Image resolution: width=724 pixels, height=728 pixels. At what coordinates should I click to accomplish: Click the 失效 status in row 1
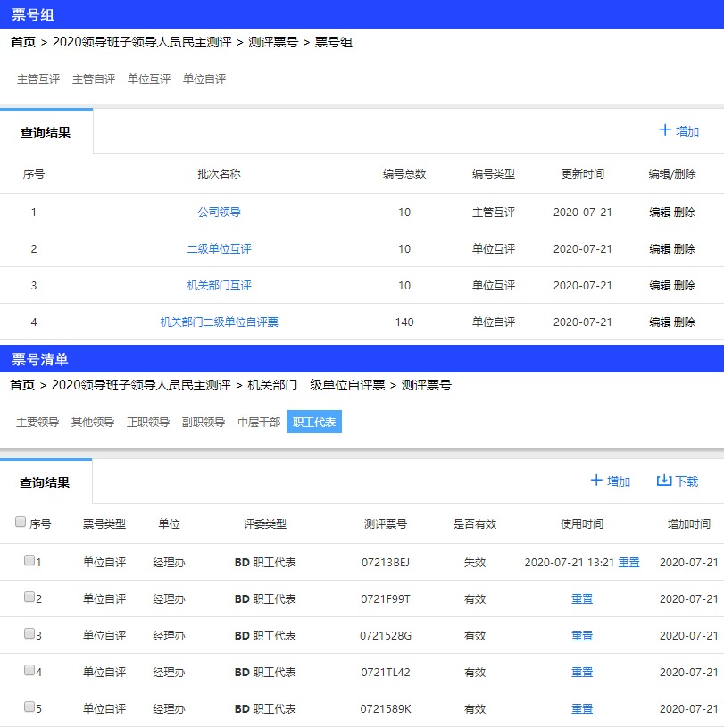(475, 562)
